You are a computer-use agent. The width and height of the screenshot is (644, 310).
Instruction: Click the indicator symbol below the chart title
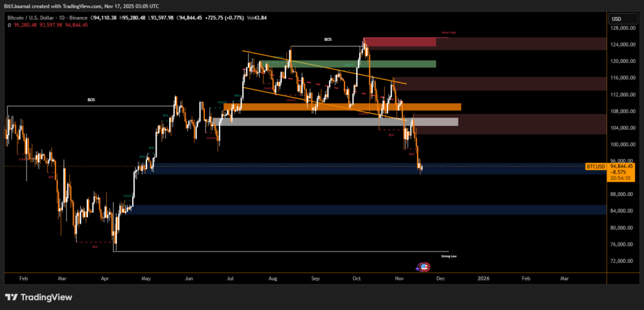click(9, 26)
